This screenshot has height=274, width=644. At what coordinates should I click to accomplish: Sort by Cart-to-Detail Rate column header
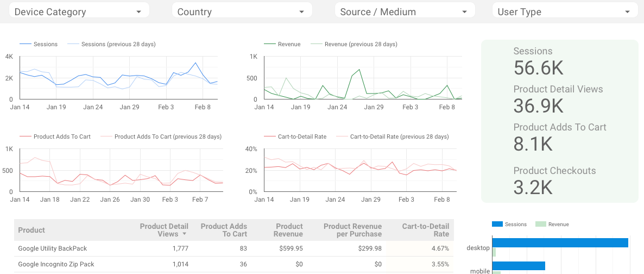point(425,230)
